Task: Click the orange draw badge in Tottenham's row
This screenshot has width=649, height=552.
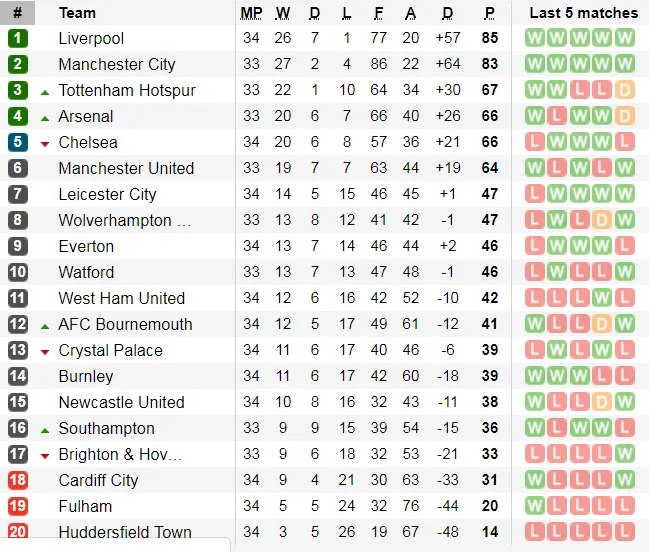Action: point(625,90)
